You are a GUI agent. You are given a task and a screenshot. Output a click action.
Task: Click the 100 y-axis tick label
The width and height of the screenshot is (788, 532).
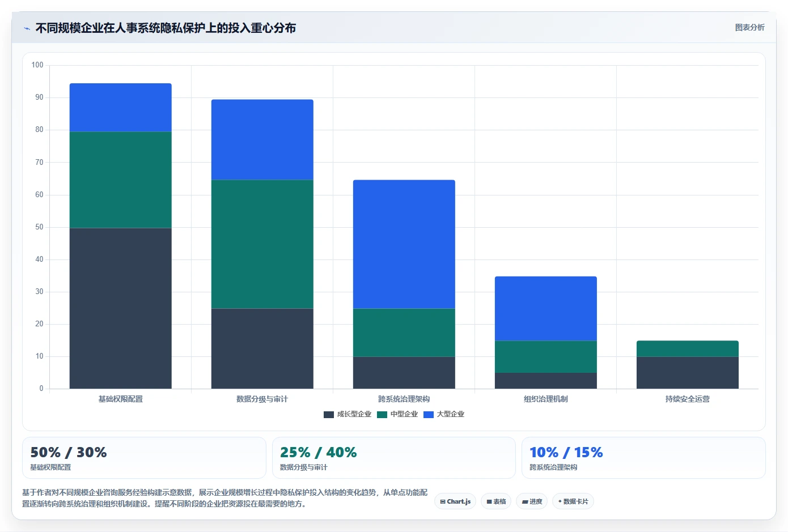[x=37, y=65]
